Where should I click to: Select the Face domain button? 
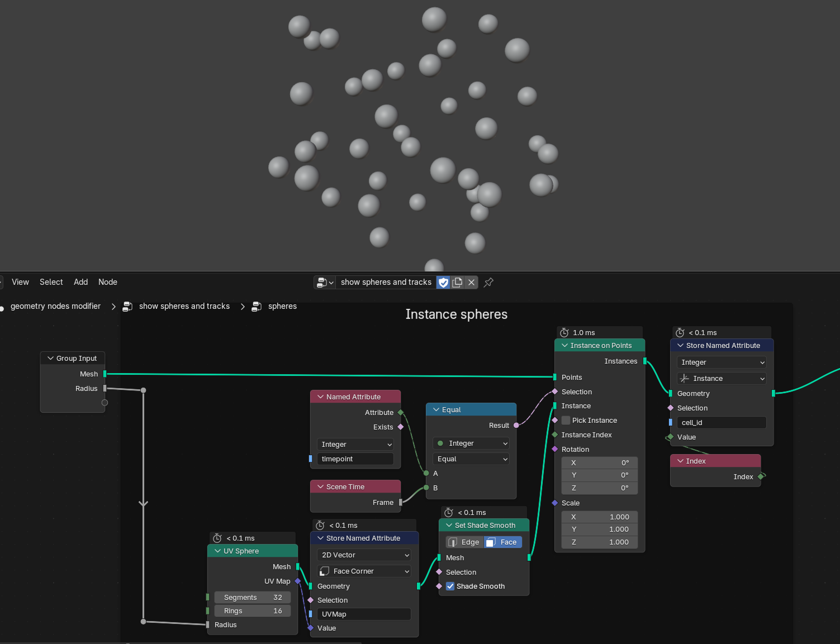[502, 542]
